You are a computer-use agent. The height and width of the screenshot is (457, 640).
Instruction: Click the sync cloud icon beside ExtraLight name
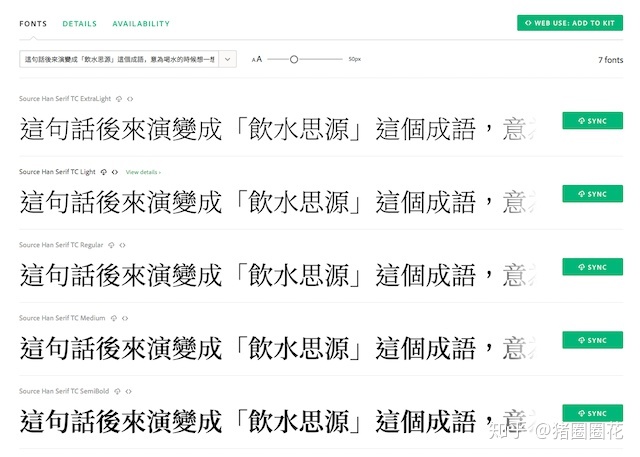[119, 99]
